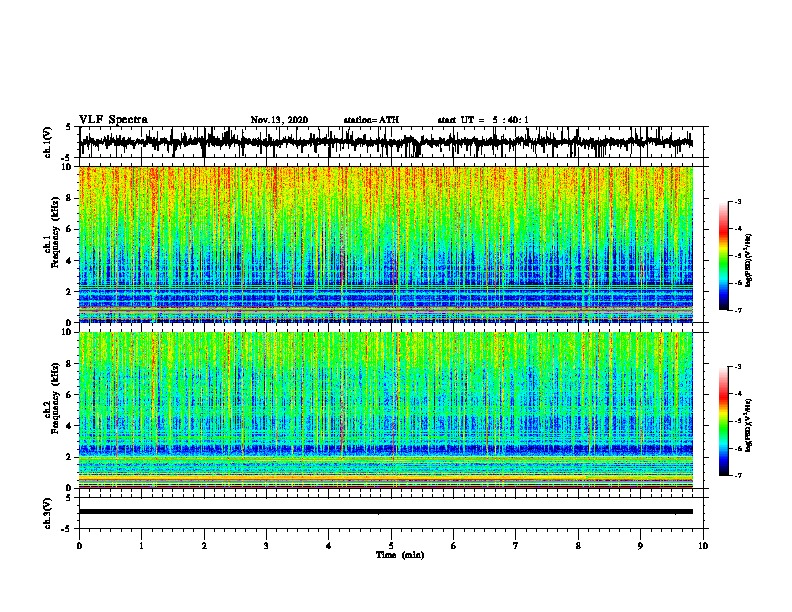Select the "start UT = 5 :40: 1" text
The image size is (792, 612).
pyautogui.click(x=483, y=120)
